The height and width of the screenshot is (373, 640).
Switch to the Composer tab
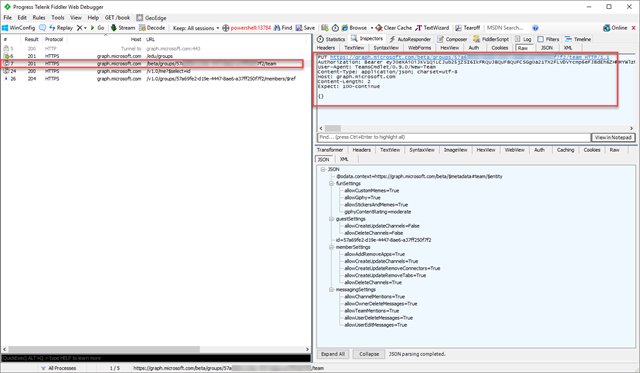click(452, 39)
